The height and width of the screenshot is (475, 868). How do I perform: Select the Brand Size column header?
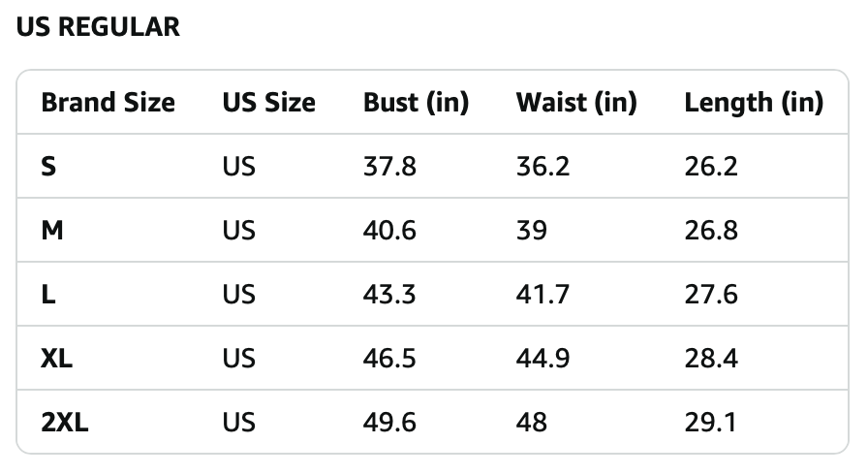(x=108, y=103)
